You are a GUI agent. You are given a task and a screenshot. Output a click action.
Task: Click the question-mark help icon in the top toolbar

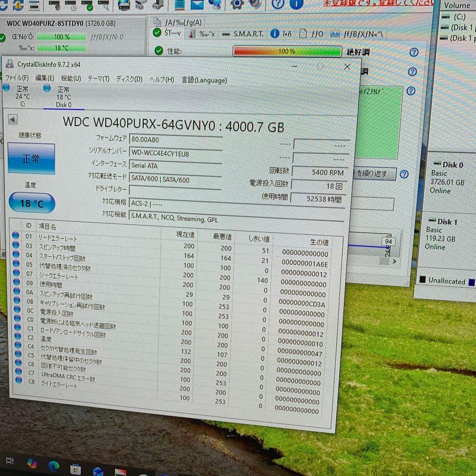[x=278, y=4]
